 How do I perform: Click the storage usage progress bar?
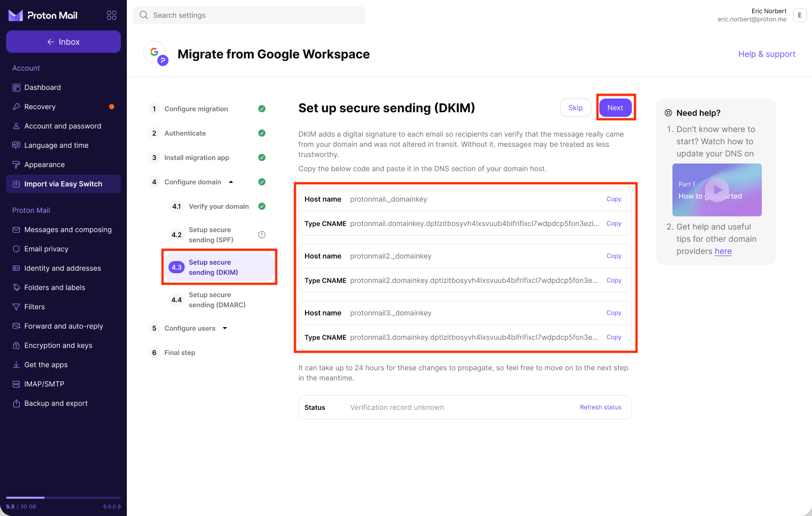click(63, 498)
